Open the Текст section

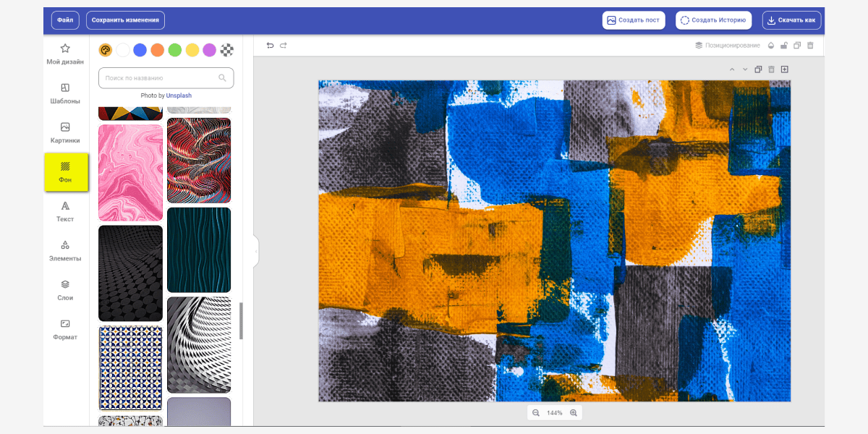[65, 212]
